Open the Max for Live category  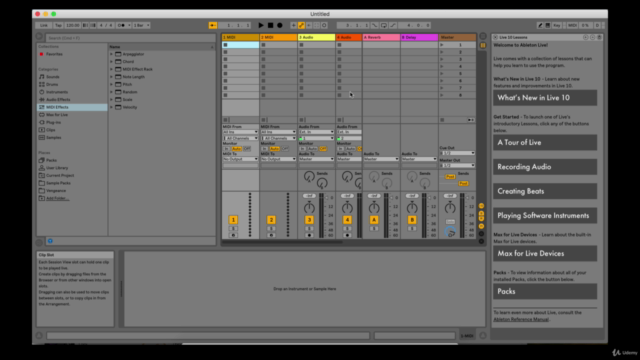tap(57, 115)
